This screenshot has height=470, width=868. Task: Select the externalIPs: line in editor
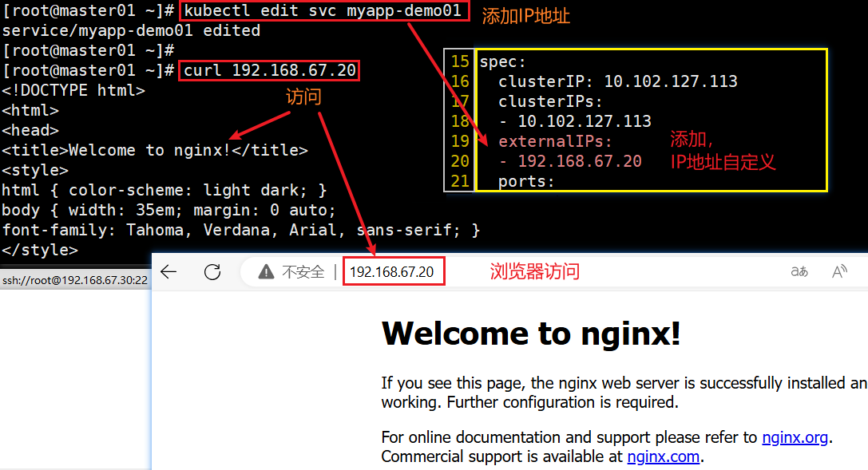555,141
